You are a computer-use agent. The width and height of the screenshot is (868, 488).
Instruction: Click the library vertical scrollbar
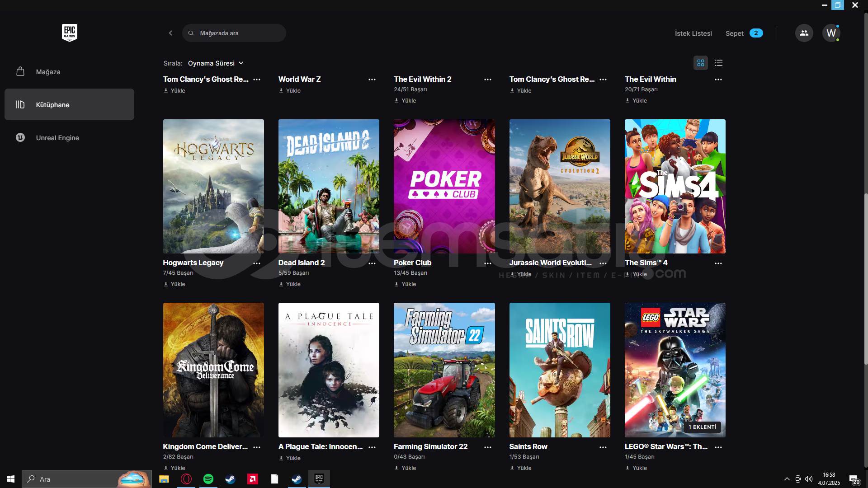pos(866,278)
